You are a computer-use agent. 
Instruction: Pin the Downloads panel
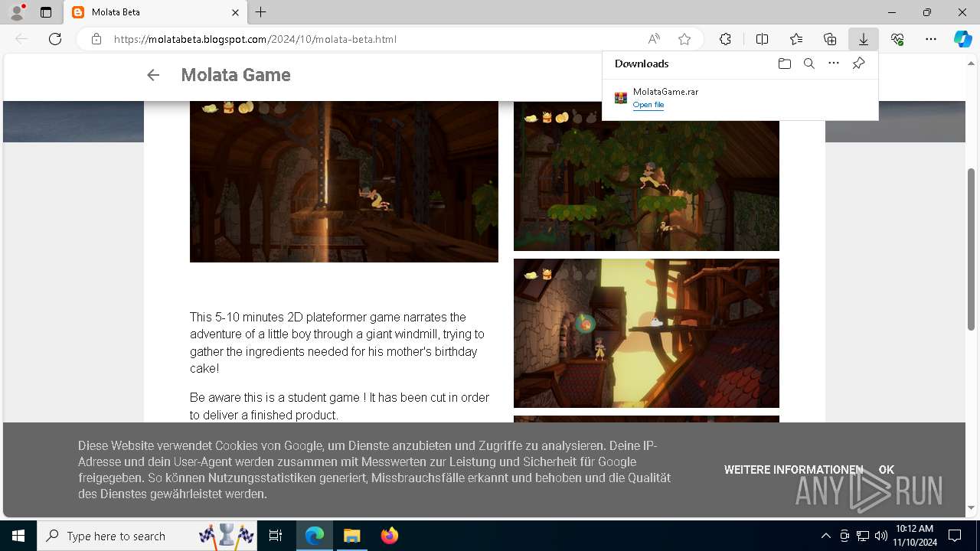858,64
